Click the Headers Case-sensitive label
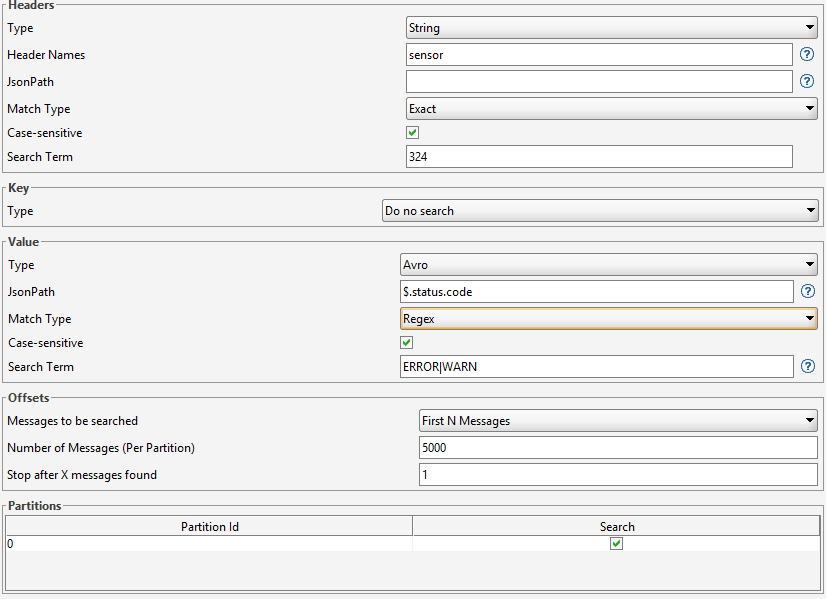The width and height of the screenshot is (826, 599). 45,133
